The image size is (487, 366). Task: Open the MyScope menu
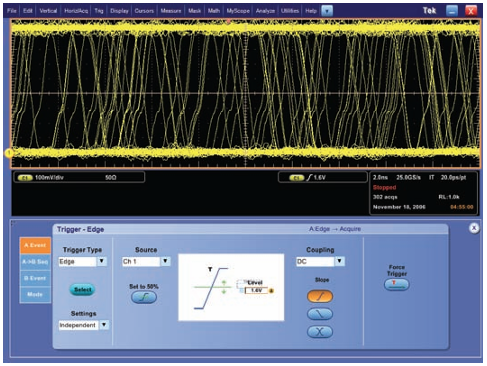tap(238, 11)
